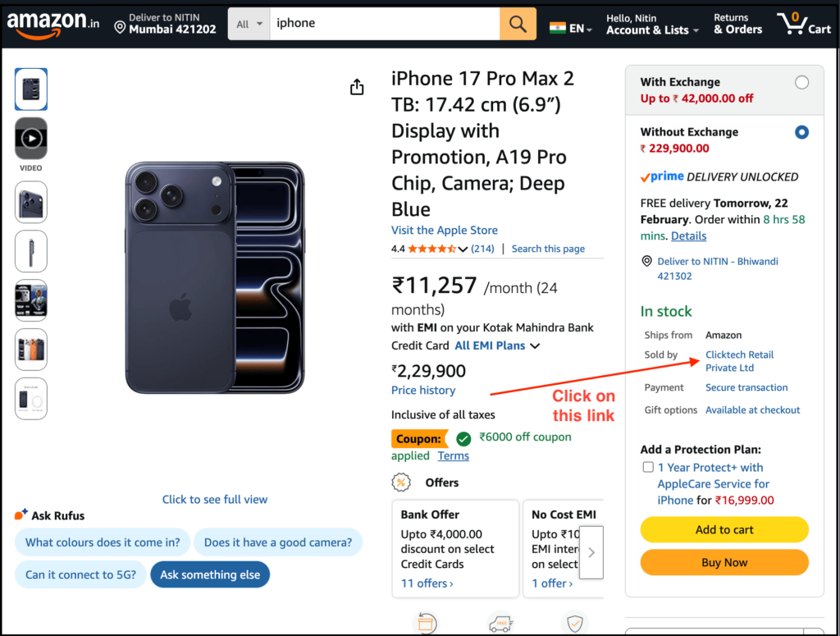Click the Ask Rufus sparkle icon
Viewport: 840px width, 636px height.
[x=20, y=515]
